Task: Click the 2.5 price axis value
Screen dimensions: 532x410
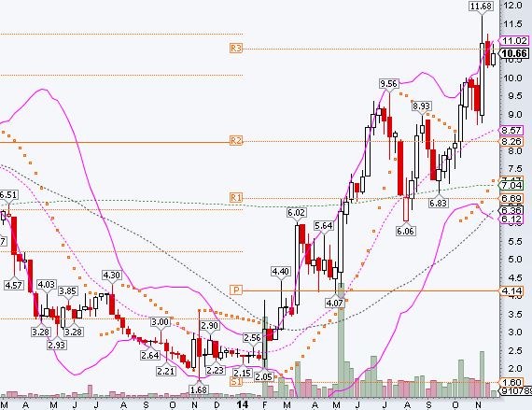Action: 514,350
